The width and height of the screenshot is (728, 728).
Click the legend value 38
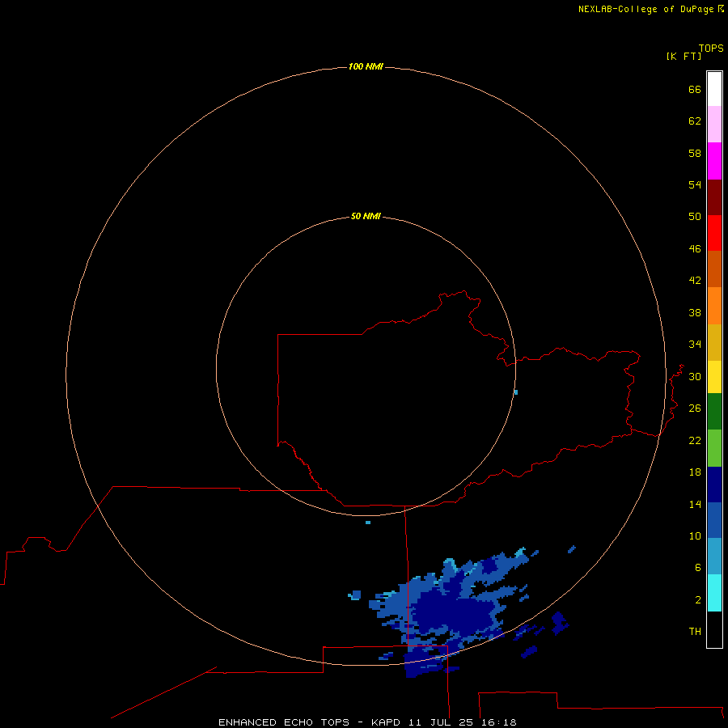[695, 312]
